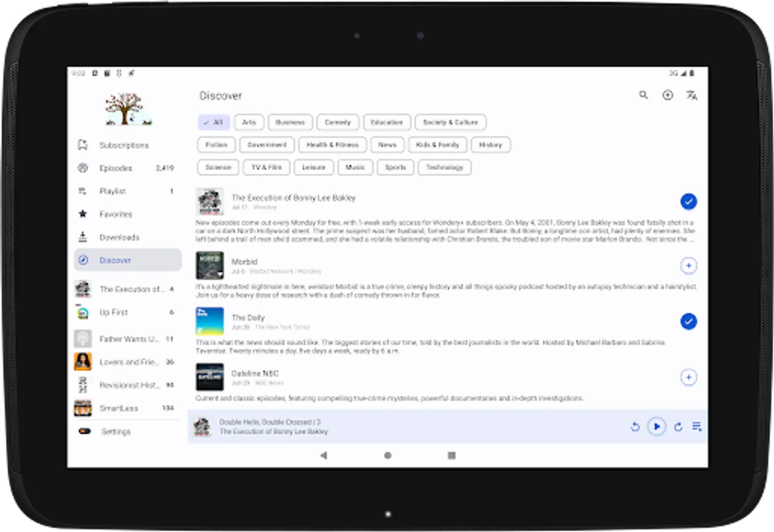Screen dimensions: 774x532
Task: Tap the Android back navigation button
Action: [x=323, y=456]
